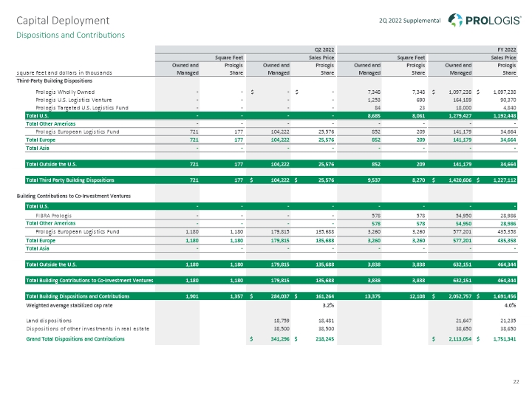Image resolution: width=532 pixels, height=399 pixels.
Task: Select the 'Capital Deployment' page title
Action: point(63,21)
